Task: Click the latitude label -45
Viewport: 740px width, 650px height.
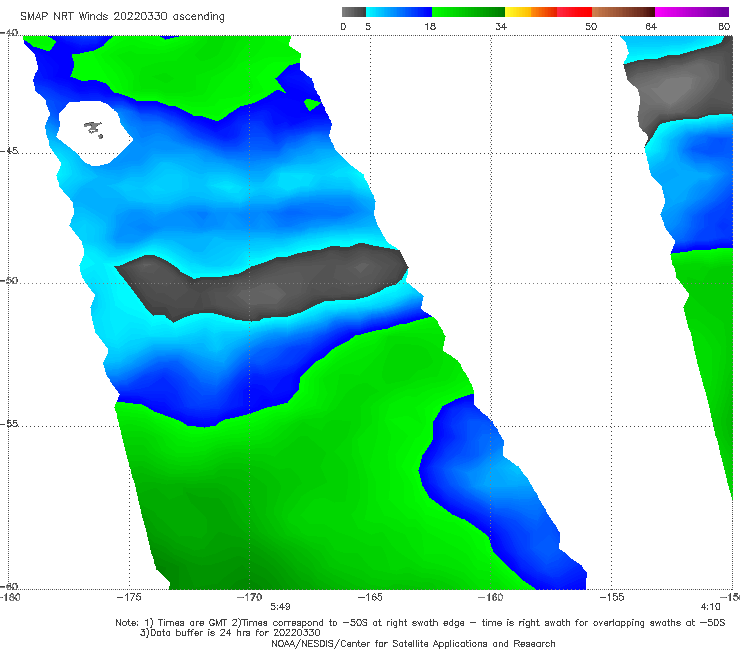Action: (x=9, y=151)
